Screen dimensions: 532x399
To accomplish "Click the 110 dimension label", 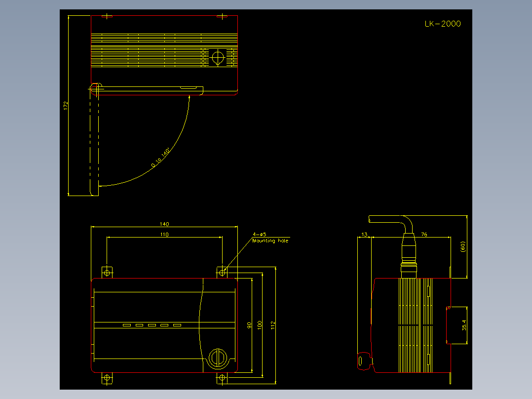I will 163,235.
